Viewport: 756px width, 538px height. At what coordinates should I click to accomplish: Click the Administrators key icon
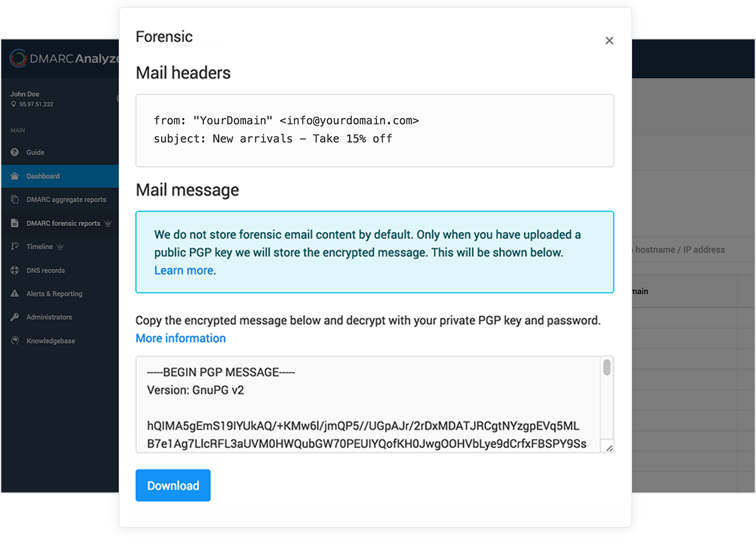click(14, 317)
